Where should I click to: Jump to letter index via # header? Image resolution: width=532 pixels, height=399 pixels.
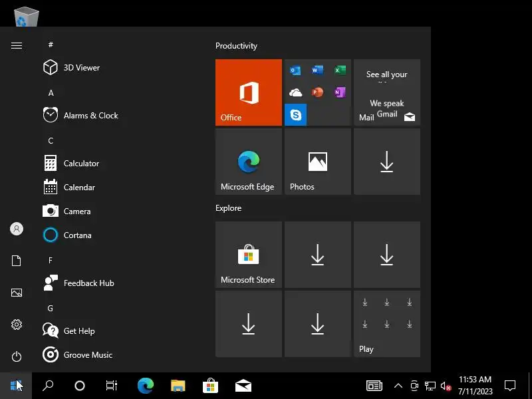pyautogui.click(x=51, y=45)
